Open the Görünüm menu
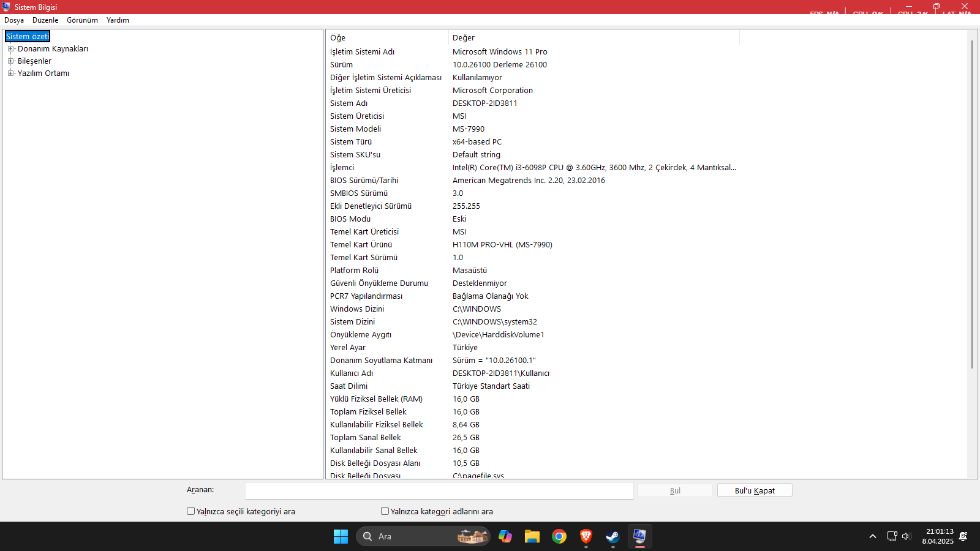 click(x=81, y=20)
